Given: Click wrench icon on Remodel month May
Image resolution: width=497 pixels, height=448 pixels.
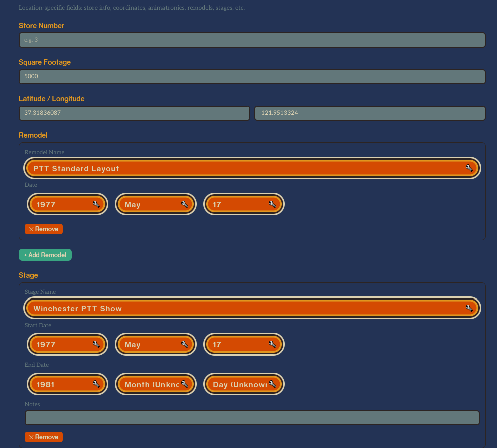Looking at the screenshot, I should pos(185,204).
